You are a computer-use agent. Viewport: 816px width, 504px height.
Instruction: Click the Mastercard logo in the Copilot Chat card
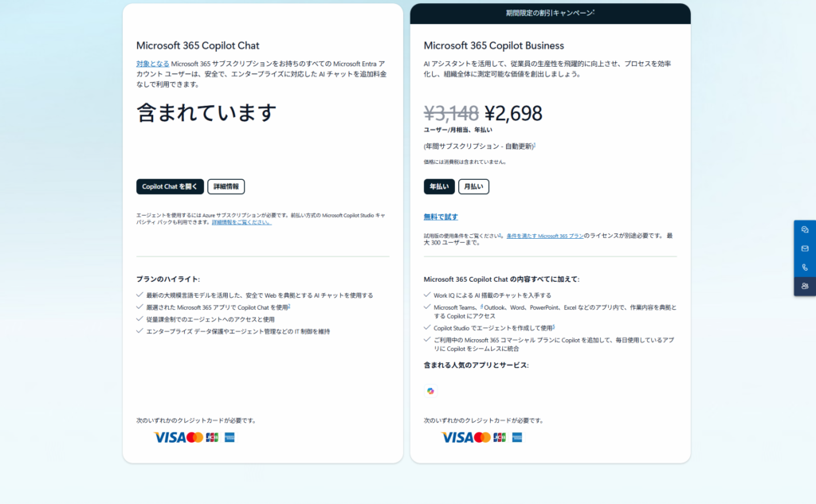194,437
